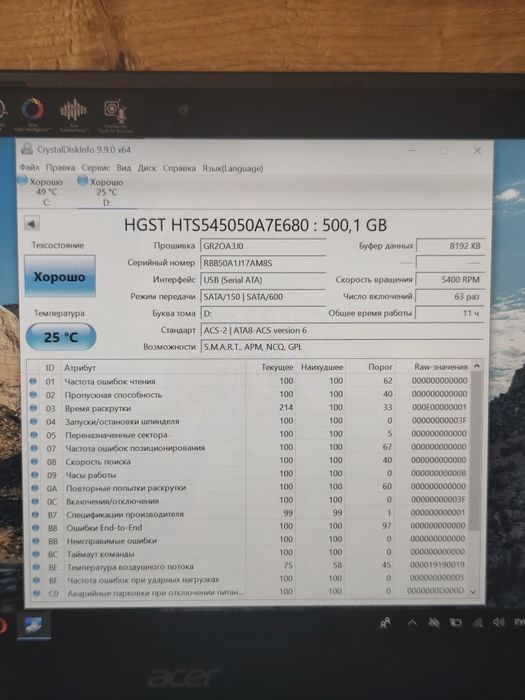The width and height of the screenshot is (525, 700).
Task: Open the Файл menu
Action: point(29,168)
